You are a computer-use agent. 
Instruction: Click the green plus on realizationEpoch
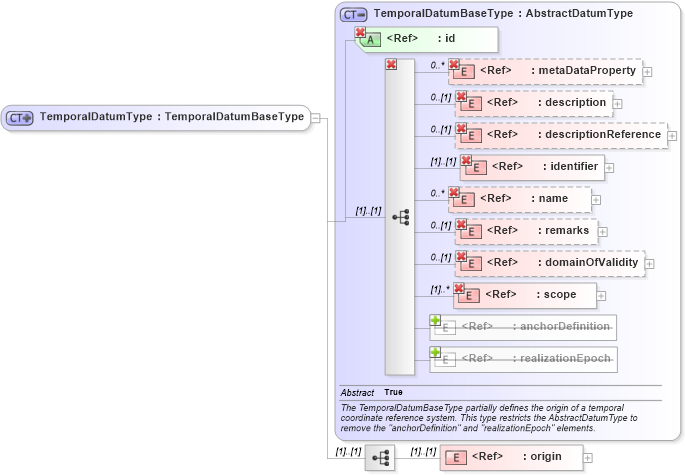[435, 352]
